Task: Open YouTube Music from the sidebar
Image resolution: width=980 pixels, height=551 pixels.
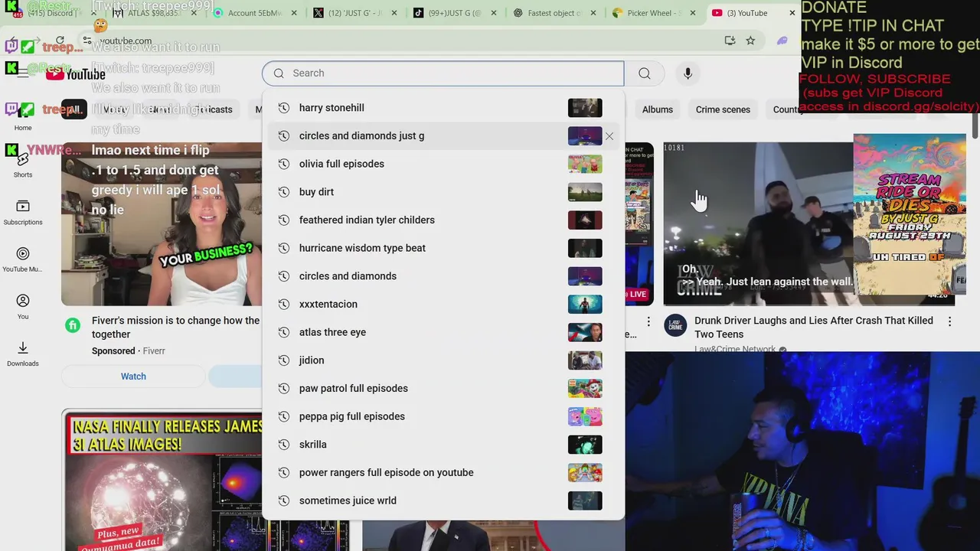Action: (x=23, y=259)
